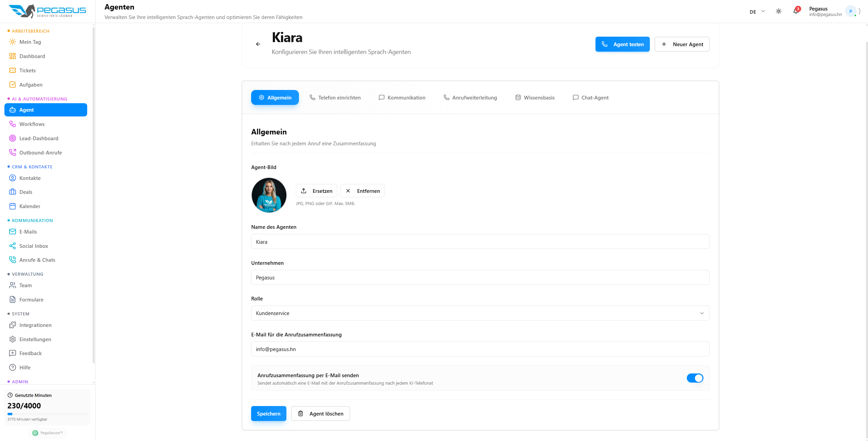Open the notifications bell icon
The width and height of the screenshot is (868, 441).
point(796,11)
